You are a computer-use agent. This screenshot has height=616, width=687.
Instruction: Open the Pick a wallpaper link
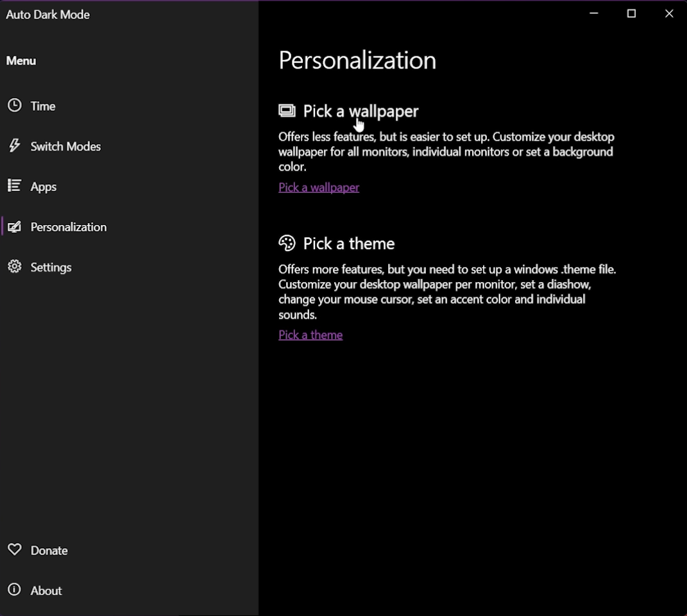pyautogui.click(x=318, y=187)
